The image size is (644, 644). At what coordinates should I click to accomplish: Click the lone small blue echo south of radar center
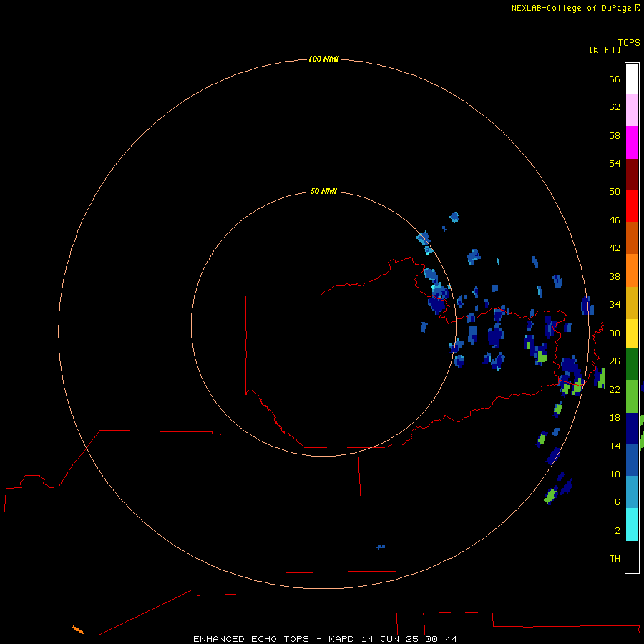point(381,547)
